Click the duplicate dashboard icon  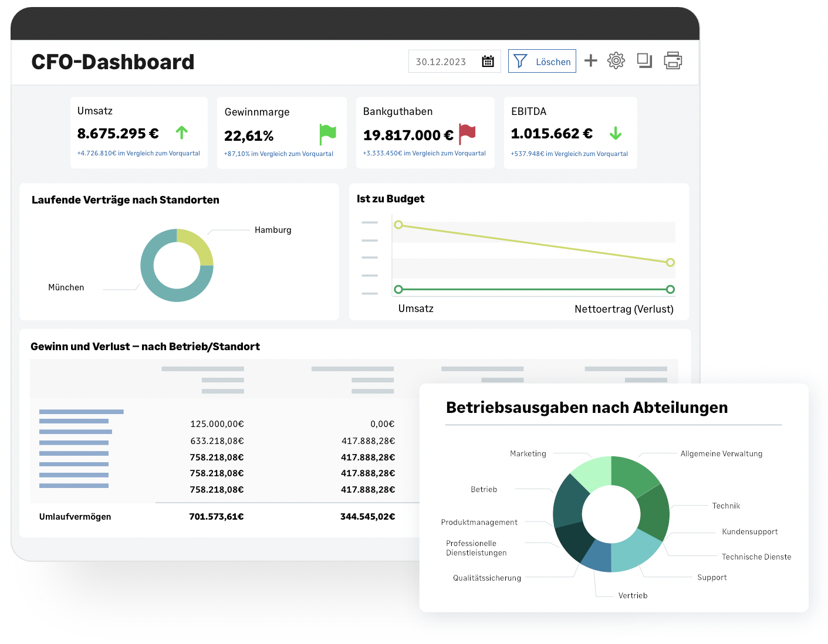644,60
